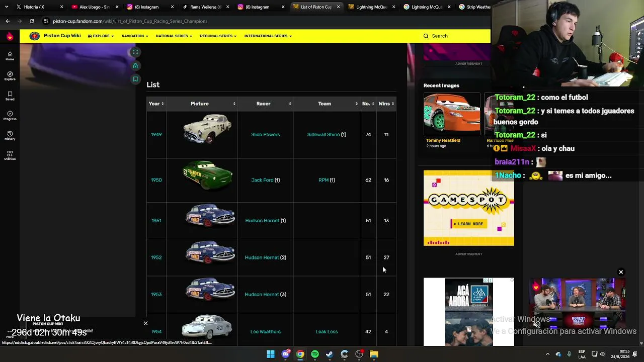Open the Home icon in the left sidebar
This screenshot has width=644, height=362.
pyautogui.click(x=10, y=55)
